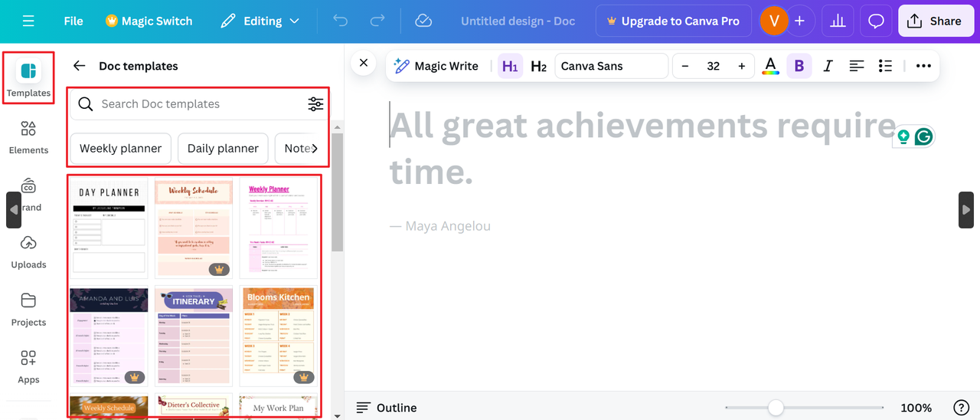Open the Canva Sans font dropdown
The image size is (980, 420).
[x=611, y=66]
